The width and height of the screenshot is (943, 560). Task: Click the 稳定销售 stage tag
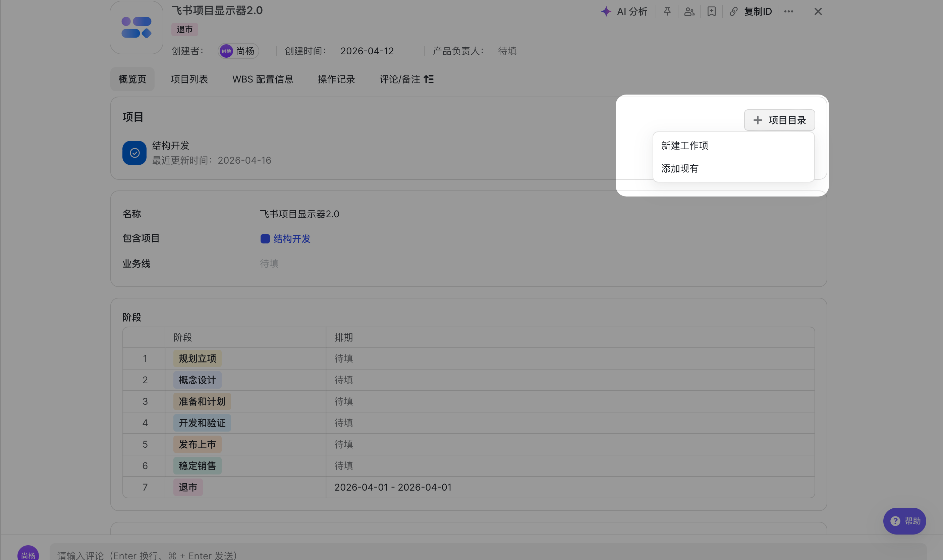(198, 466)
